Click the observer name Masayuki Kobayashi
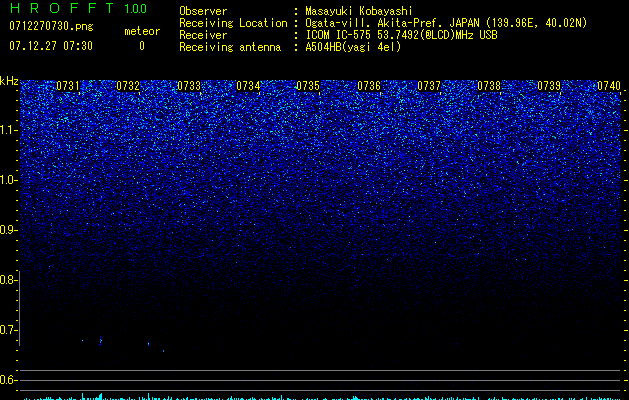This screenshot has width=629, height=400. click(x=359, y=11)
